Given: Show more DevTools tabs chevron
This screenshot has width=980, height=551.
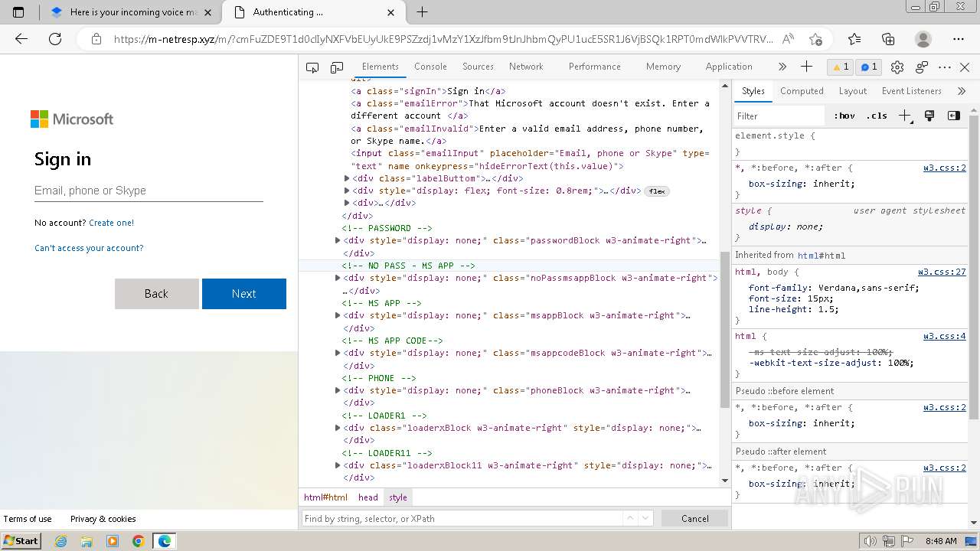Looking at the screenshot, I should click(782, 67).
